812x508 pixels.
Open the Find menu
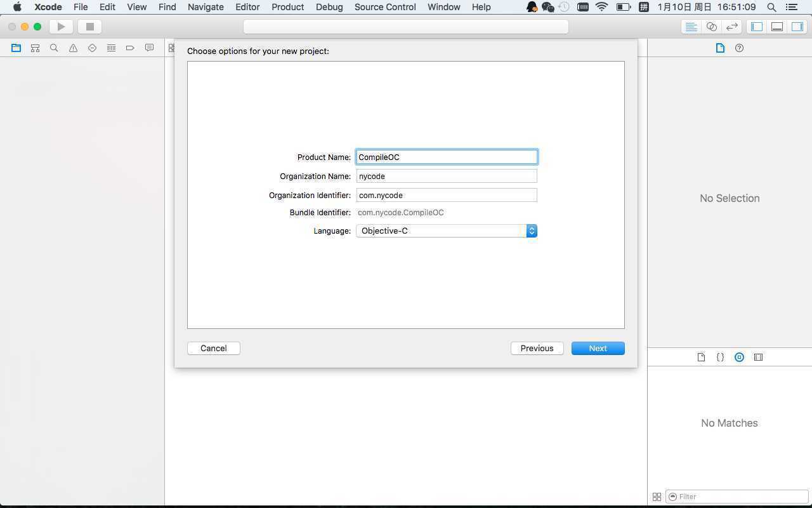point(167,7)
